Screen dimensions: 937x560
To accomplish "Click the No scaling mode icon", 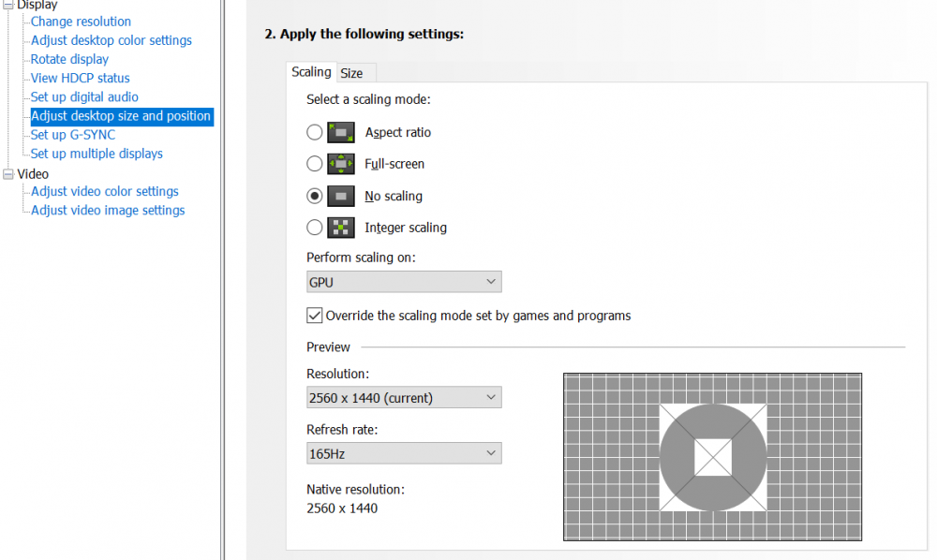I will tap(341, 196).
